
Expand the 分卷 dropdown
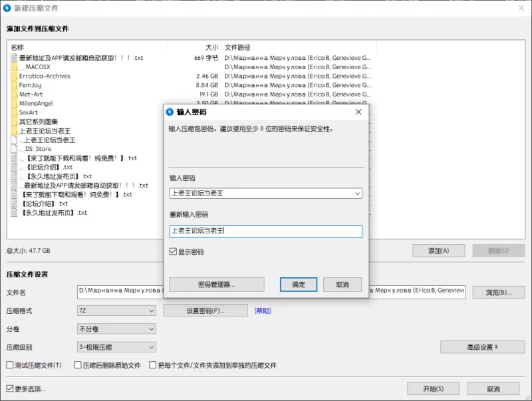pyautogui.click(x=116, y=329)
